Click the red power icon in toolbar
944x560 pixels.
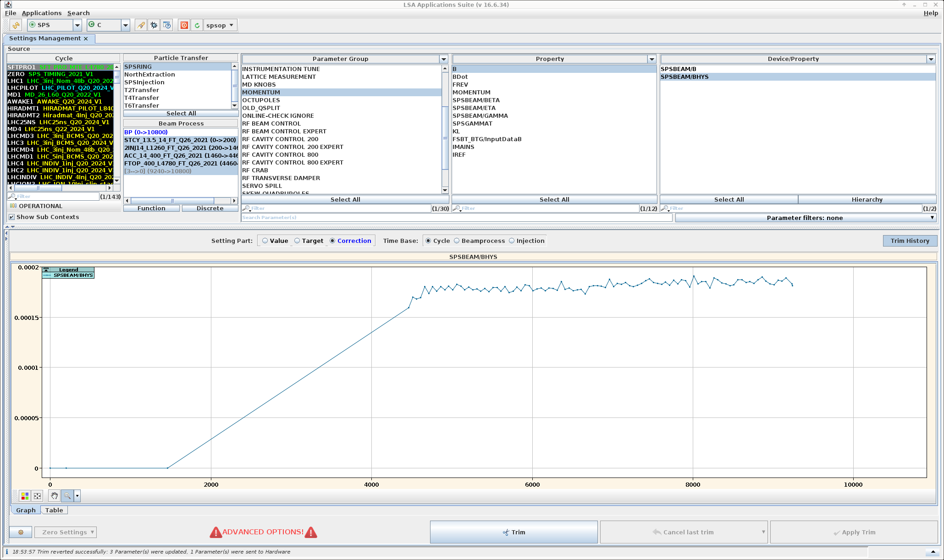184,25
